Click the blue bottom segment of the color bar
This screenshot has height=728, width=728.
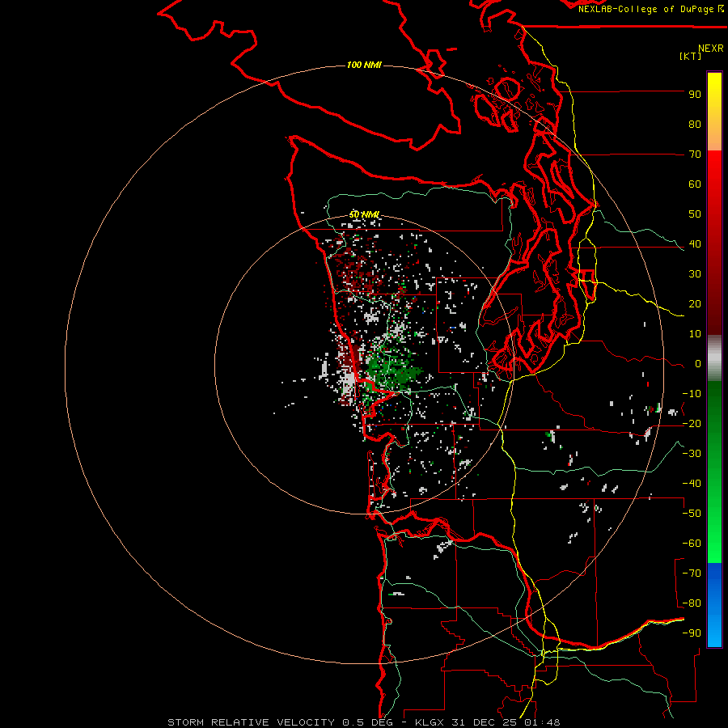tap(714, 605)
